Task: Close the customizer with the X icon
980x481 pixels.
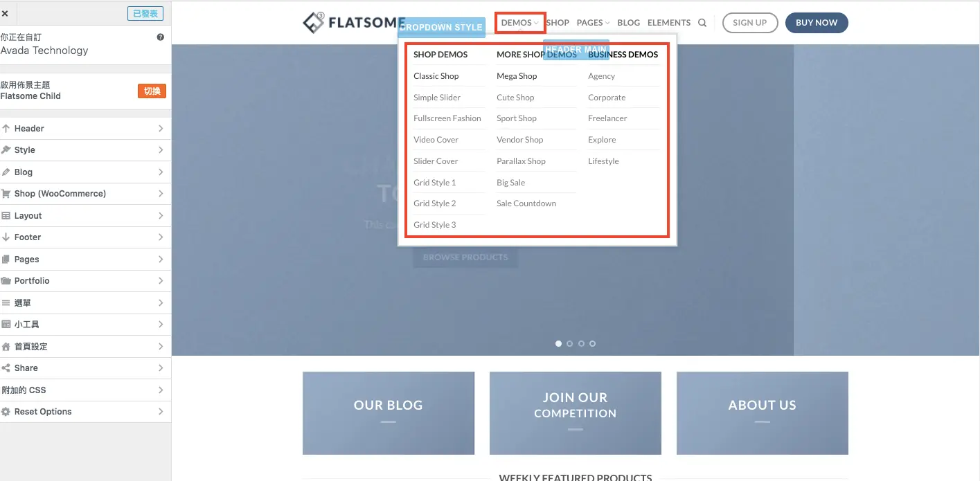Action: tap(5, 13)
